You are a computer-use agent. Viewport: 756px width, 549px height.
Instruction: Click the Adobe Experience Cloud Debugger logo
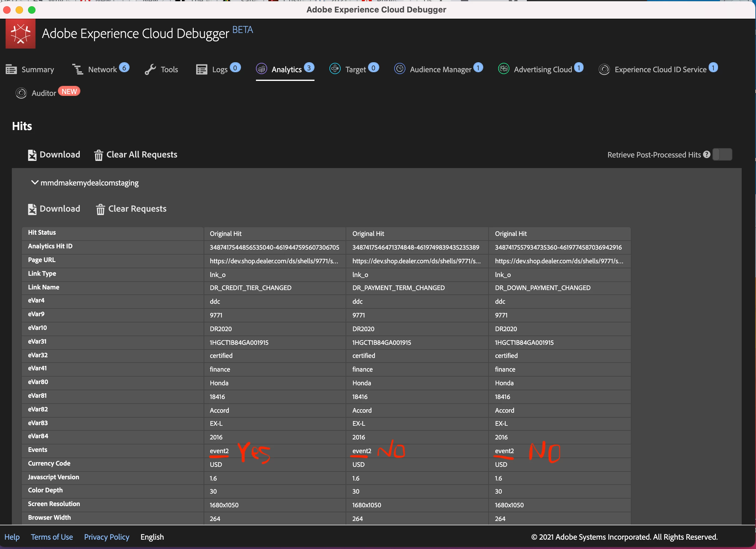20,34
